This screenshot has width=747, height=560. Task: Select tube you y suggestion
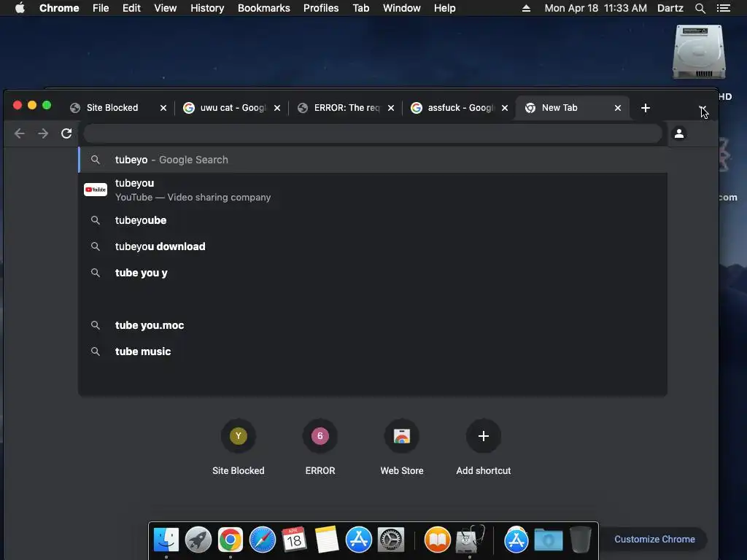pyautogui.click(x=373, y=273)
